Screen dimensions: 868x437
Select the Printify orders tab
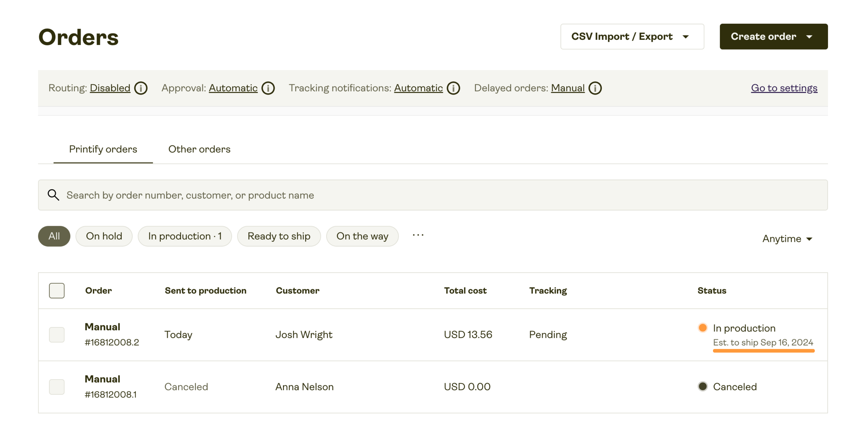103,149
